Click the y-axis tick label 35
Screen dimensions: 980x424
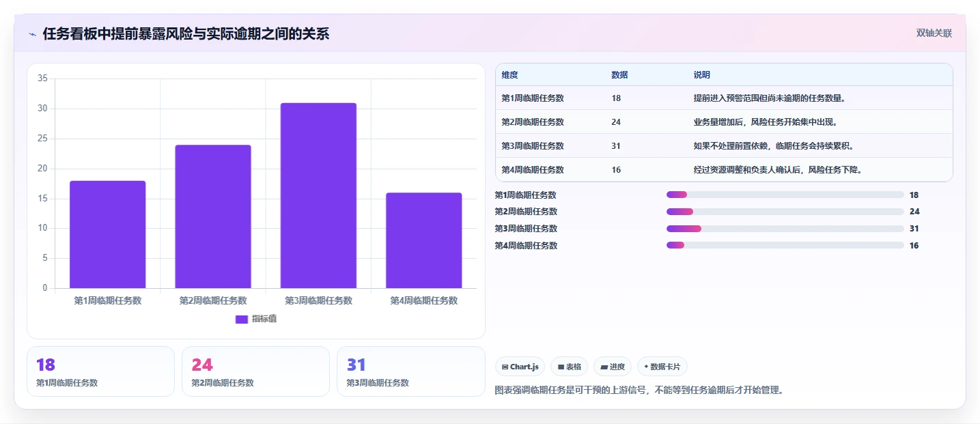click(x=42, y=79)
